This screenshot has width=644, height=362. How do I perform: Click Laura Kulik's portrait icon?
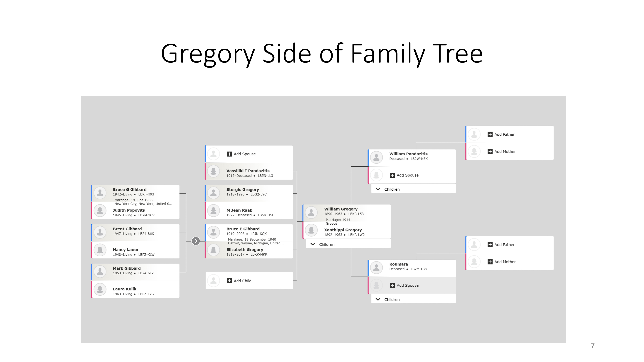tap(100, 289)
